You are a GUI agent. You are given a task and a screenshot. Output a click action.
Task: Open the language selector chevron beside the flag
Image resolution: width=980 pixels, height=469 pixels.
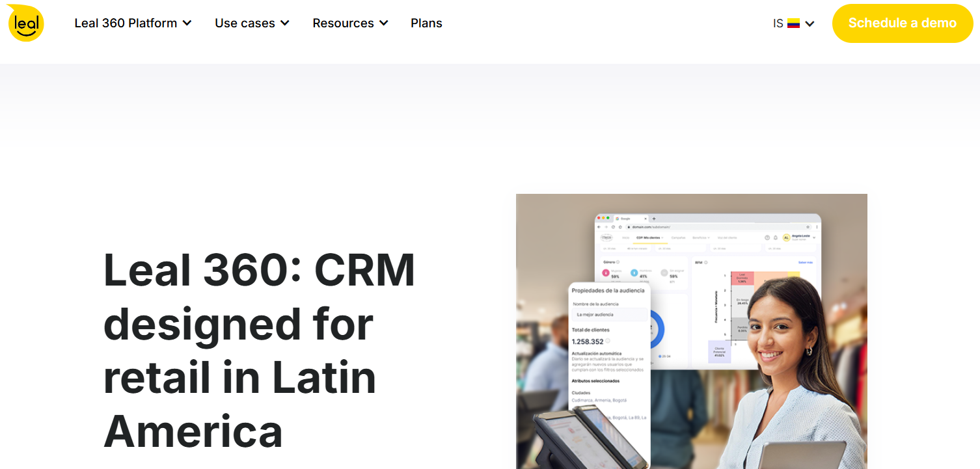pyautogui.click(x=810, y=24)
